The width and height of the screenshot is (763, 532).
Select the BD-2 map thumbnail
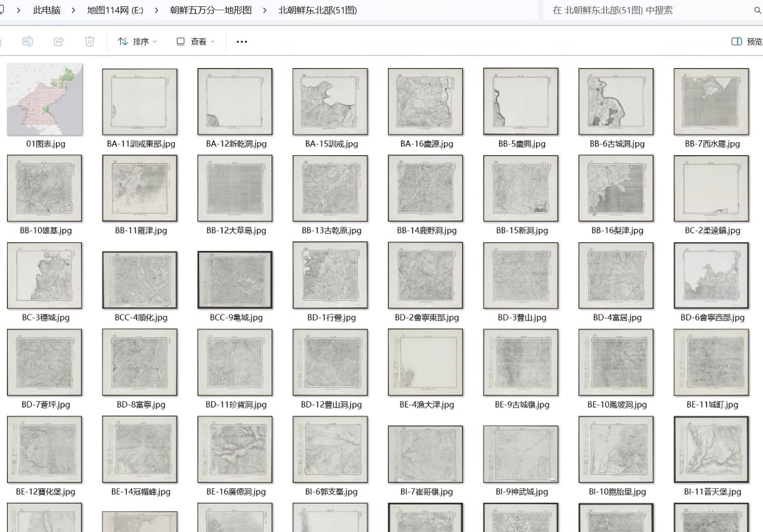[426, 276]
